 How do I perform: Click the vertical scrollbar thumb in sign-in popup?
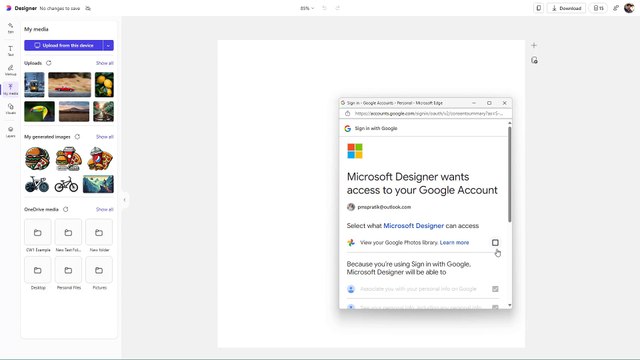(509, 174)
